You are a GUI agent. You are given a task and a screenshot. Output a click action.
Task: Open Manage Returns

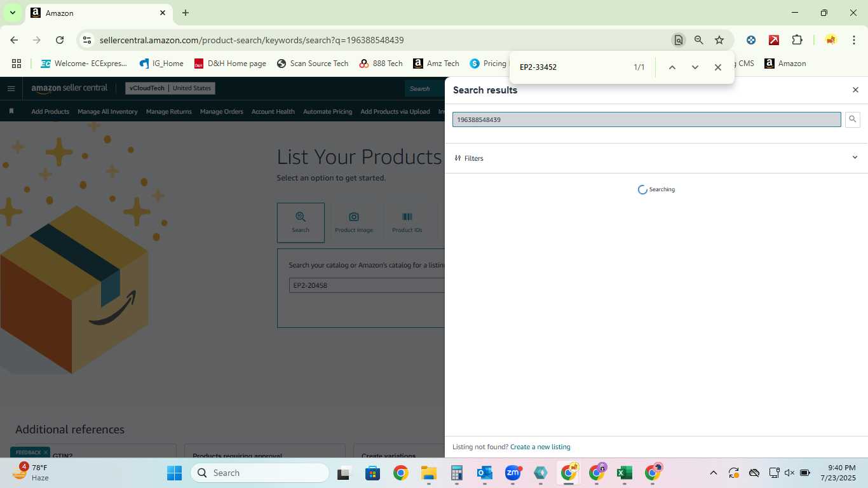pos(169,111)
